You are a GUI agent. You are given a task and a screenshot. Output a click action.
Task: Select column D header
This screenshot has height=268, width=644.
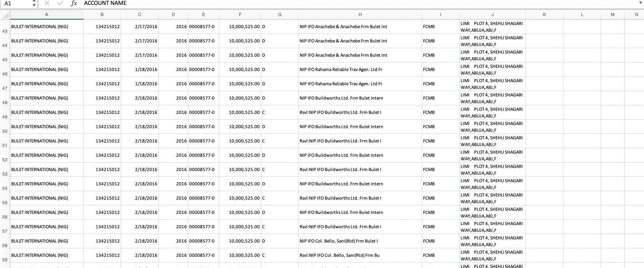click(173, 15)
